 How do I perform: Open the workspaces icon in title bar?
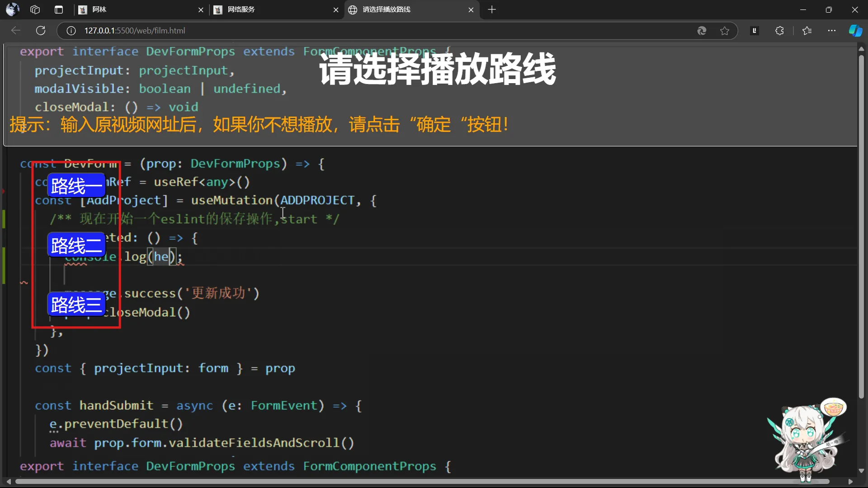point(35,9)
